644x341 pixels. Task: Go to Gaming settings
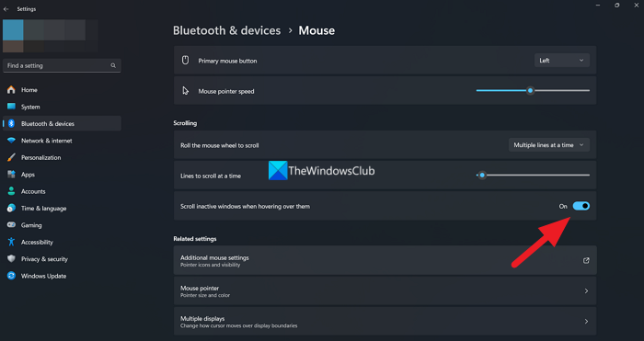click(x=62, y=225)
